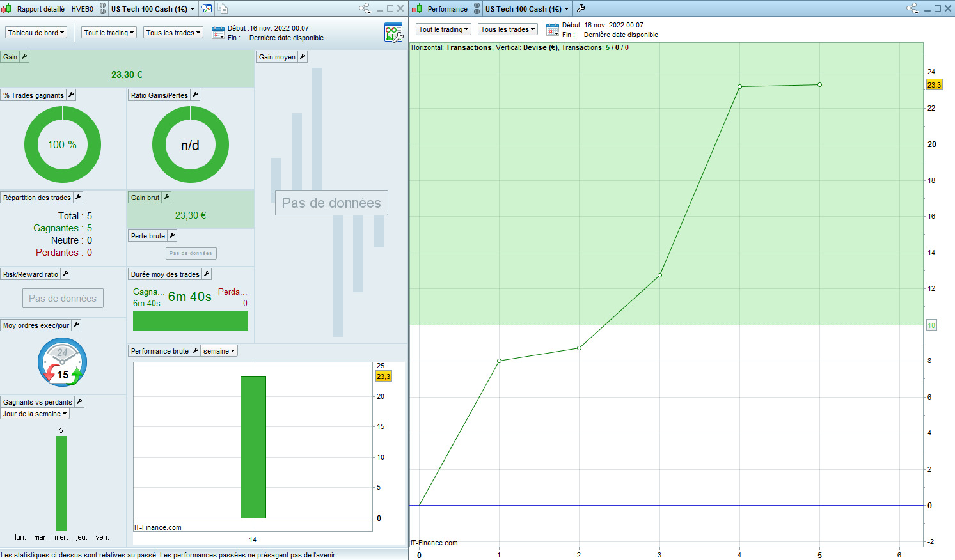Click the transaction 3 point on performance curve
The width and height of the screenshot is (955, 560).
click(x=659, y=276)
